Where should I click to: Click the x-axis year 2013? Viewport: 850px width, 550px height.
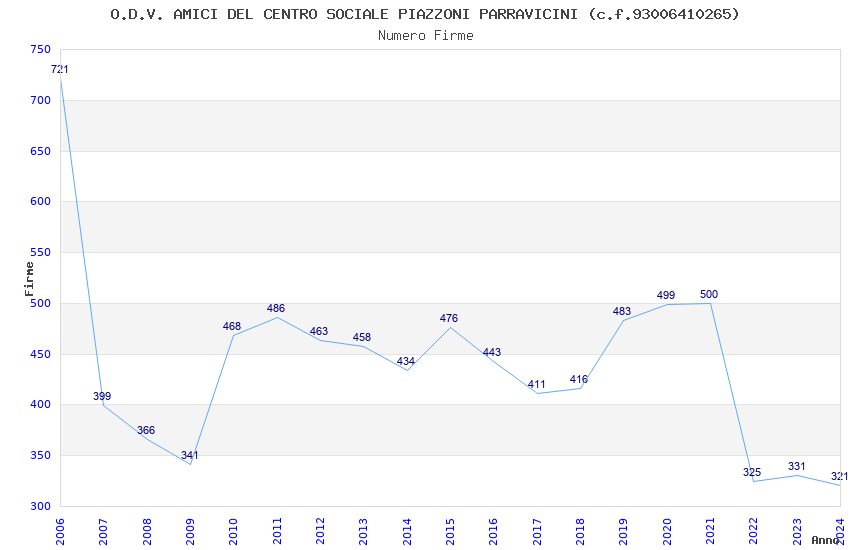pos(363,531)
